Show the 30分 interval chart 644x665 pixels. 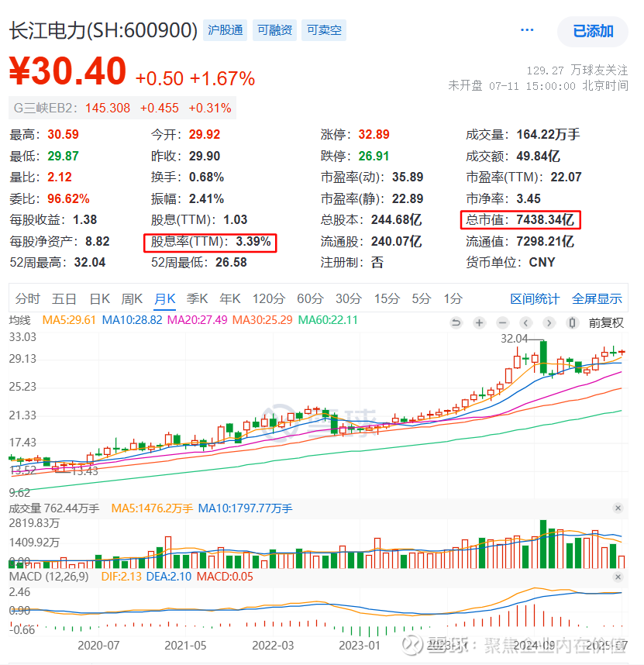pyautogui.click(x=349, y=299)
